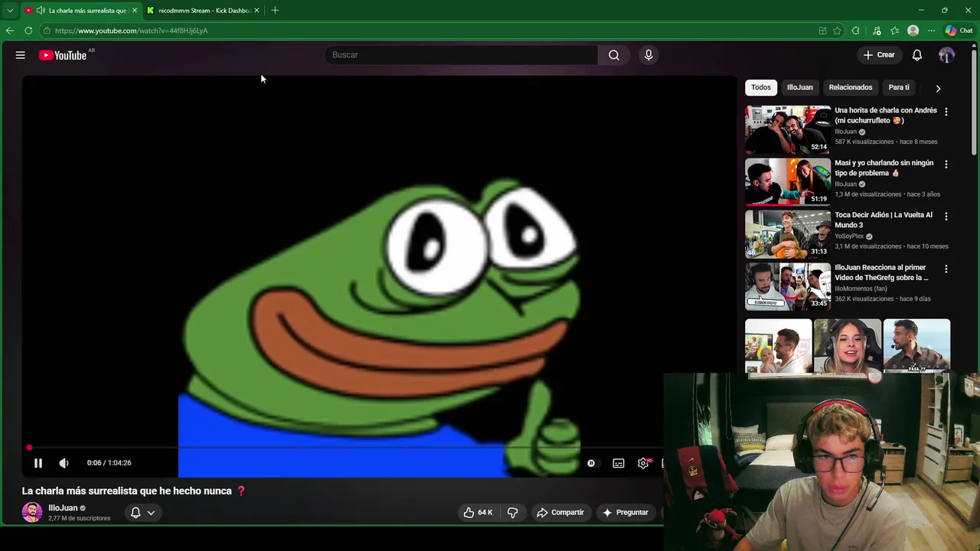The width and height of the screenshot is (980, 551).
Task: Like the video with 64 K likes
Action: [x=478, y=513]
